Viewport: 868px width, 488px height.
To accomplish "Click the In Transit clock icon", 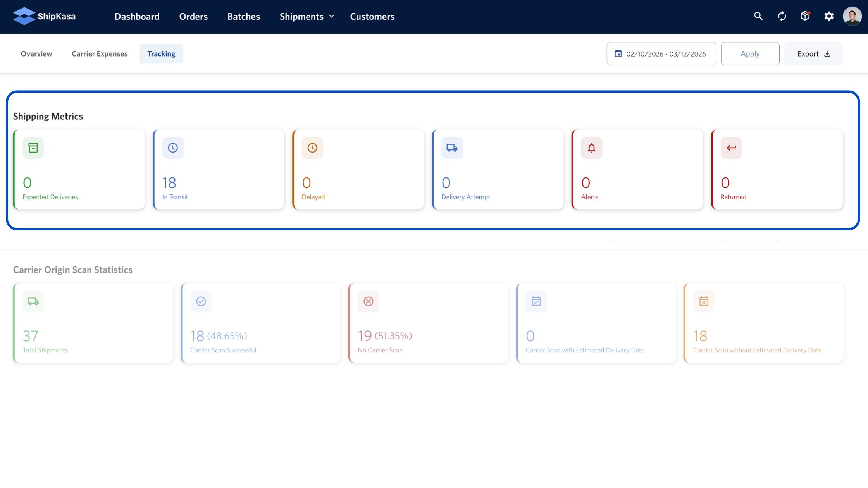I will point(173,148).
